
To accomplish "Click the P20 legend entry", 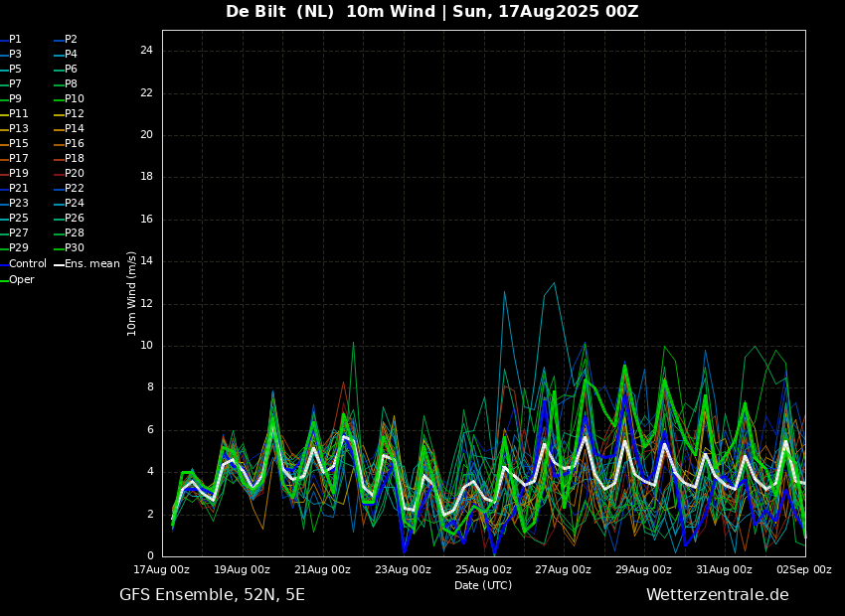I will (x=75, y=174).
